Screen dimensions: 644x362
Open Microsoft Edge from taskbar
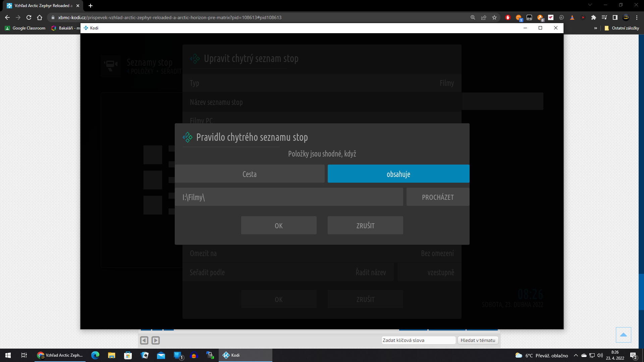click(95, 355)
